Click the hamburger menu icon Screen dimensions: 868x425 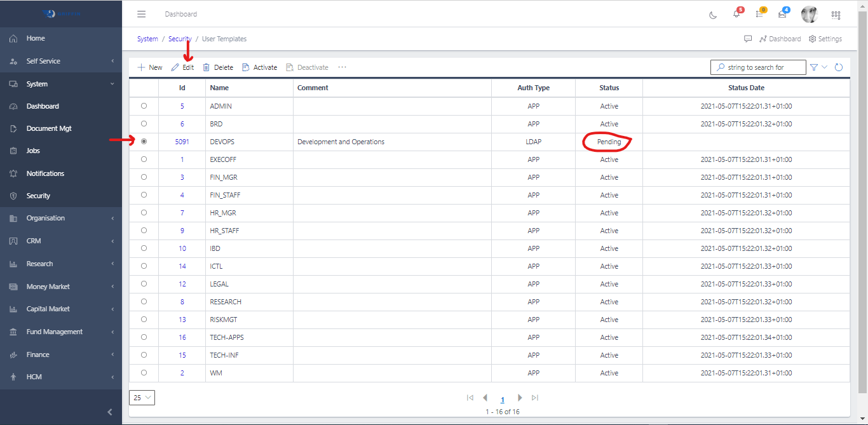click(142, 14)
